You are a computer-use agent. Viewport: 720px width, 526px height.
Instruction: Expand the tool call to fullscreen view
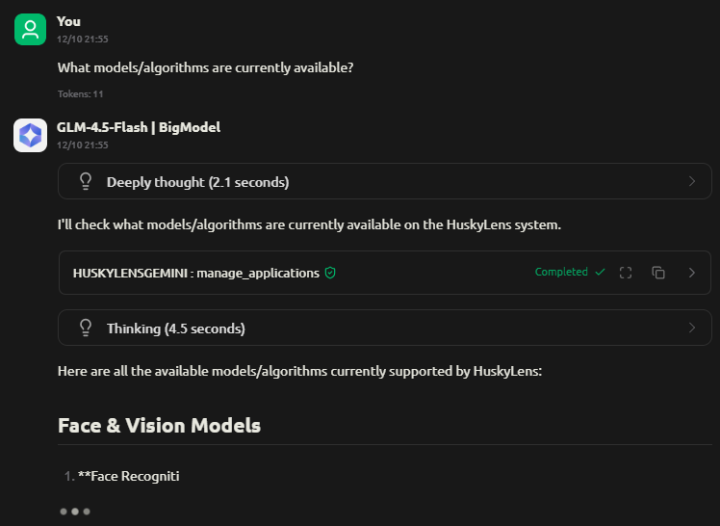coord(626,272)
